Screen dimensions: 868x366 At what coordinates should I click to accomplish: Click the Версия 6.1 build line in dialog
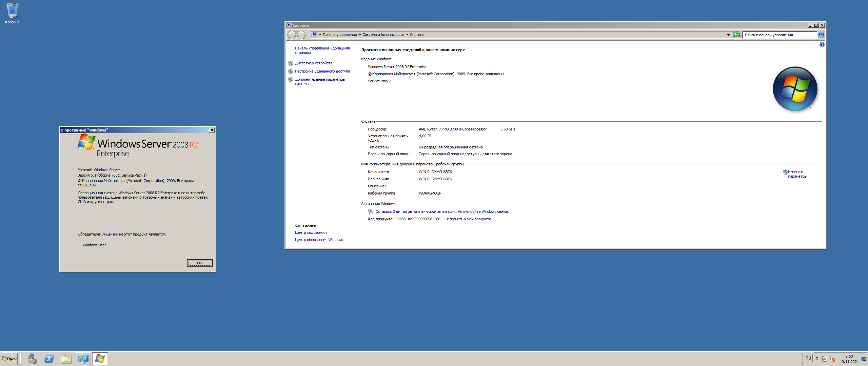click(112, 176)
